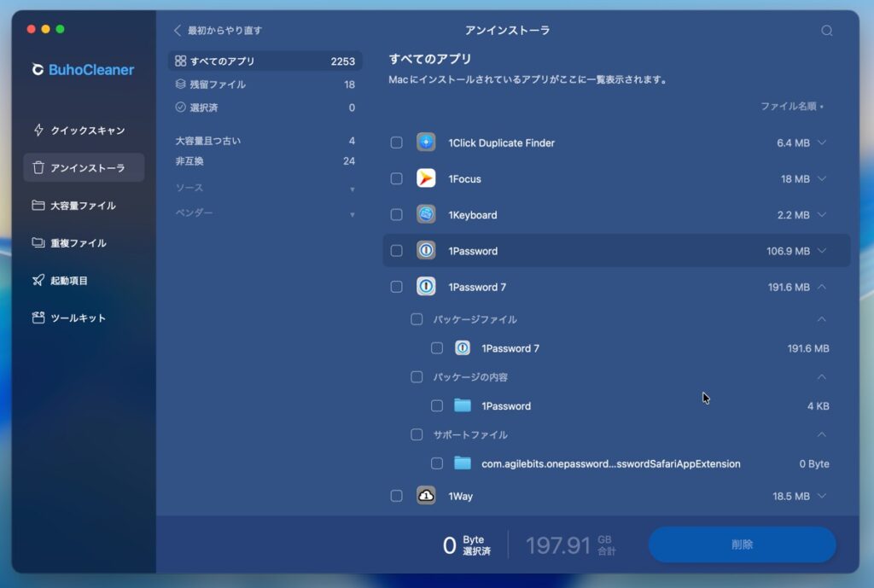This screenshot has height=588, width=874.
Task: Click the BuhoCleaner logo icon
Action: coord(38,70)
